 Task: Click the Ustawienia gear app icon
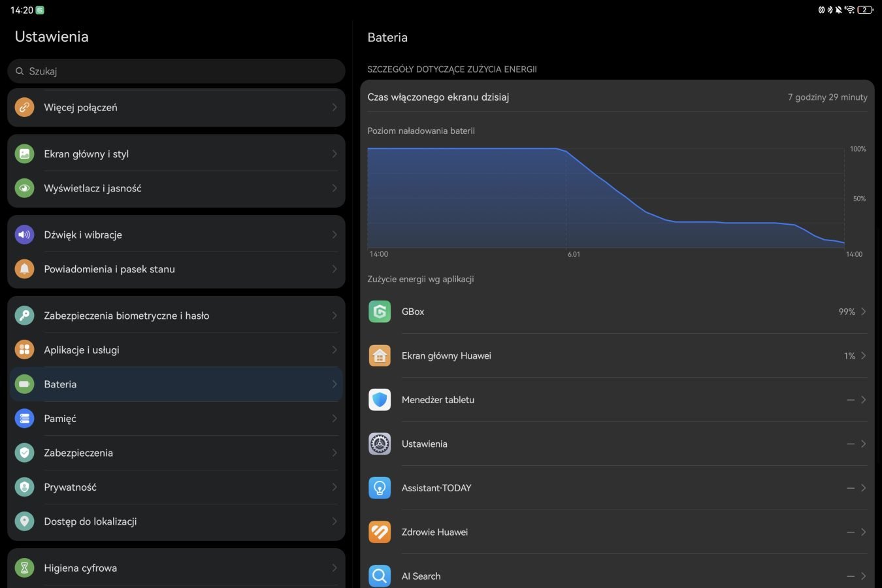click(x=380, y=444)
